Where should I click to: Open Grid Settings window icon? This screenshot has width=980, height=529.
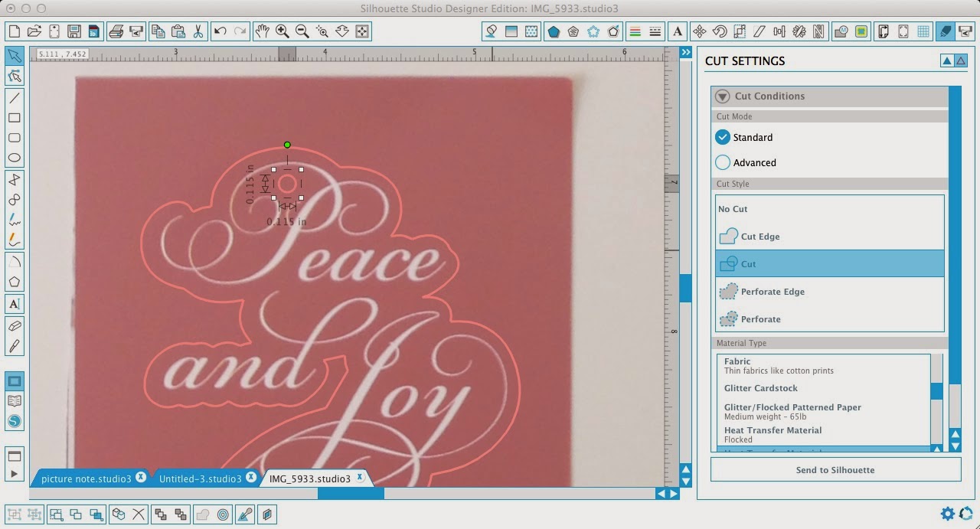(923, 31)
